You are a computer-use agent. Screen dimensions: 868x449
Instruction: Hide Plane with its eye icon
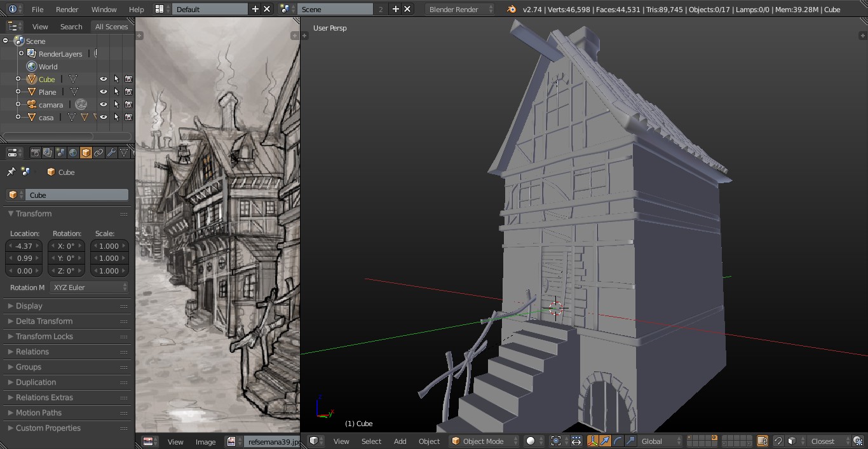104,92
